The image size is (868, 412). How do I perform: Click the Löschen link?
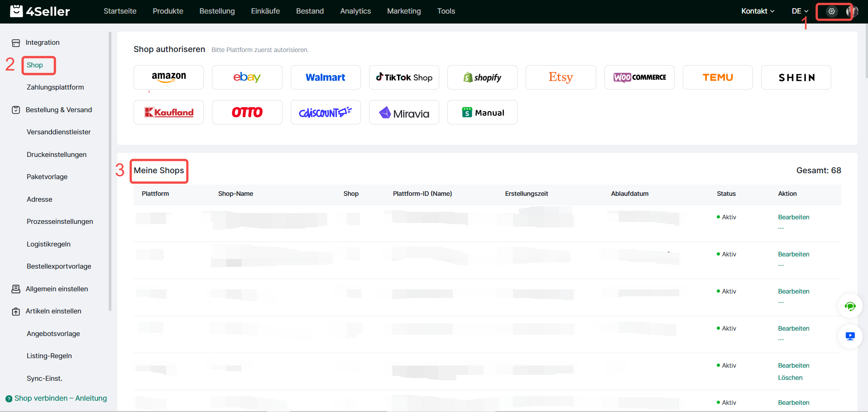(x=790, y=378)
